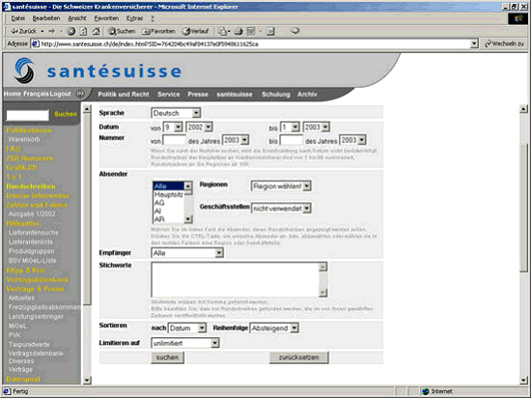Click the Discuss speech bubble icon
The image size is (532, 399).
point(295,31)
